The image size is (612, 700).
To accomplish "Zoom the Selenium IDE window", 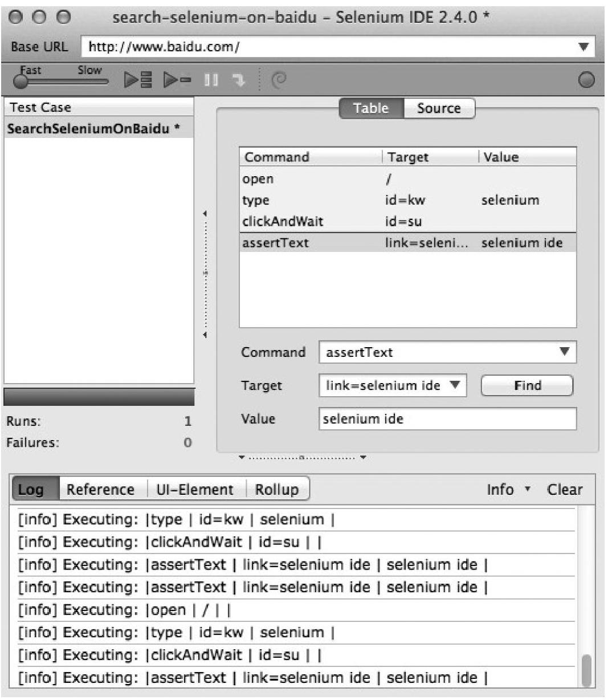I will pos(64,17).
